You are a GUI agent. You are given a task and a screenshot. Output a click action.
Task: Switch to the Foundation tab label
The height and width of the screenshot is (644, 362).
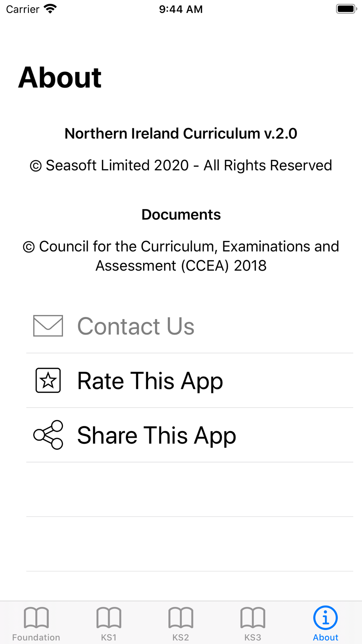[x=36, y=637]
